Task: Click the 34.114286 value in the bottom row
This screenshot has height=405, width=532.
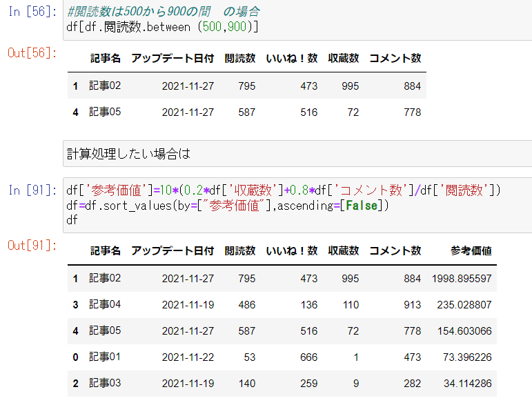Action: [466, 383]
